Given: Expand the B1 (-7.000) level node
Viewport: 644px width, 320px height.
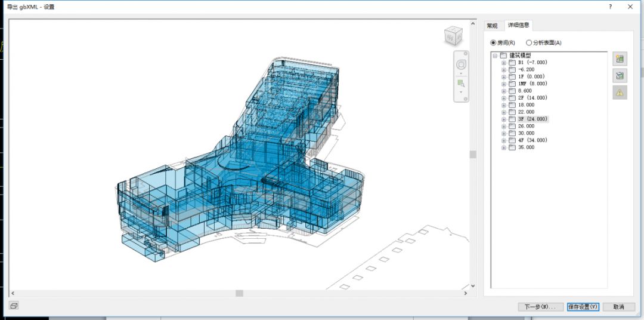Looking at the screenshot, I should tap(504, 63).
